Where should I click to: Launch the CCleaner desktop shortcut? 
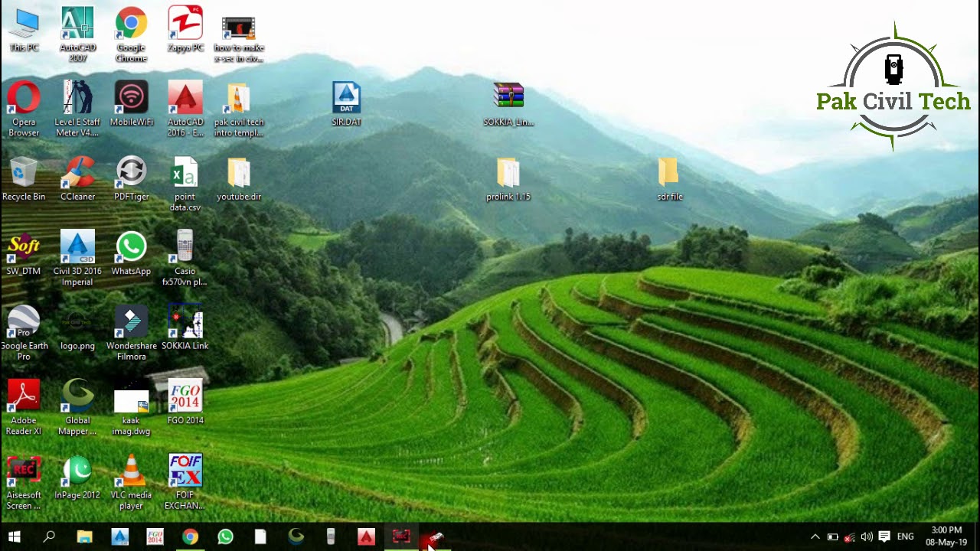(77, 179)
